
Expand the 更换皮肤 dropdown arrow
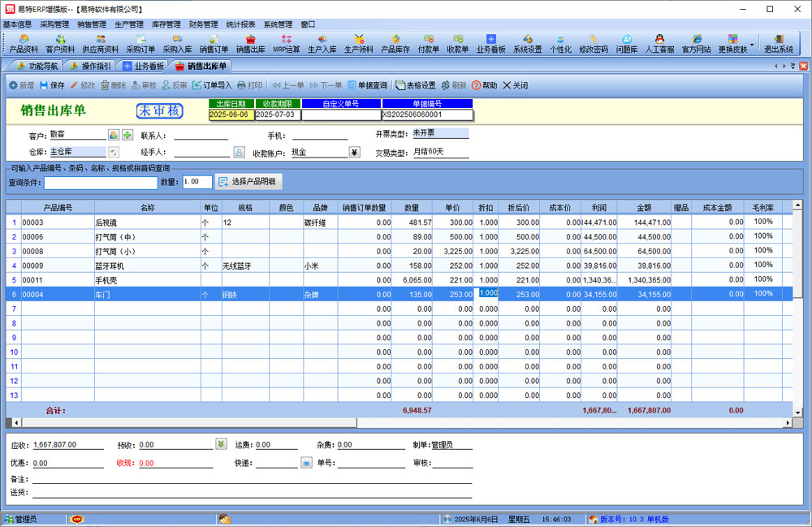coord(752,44)
